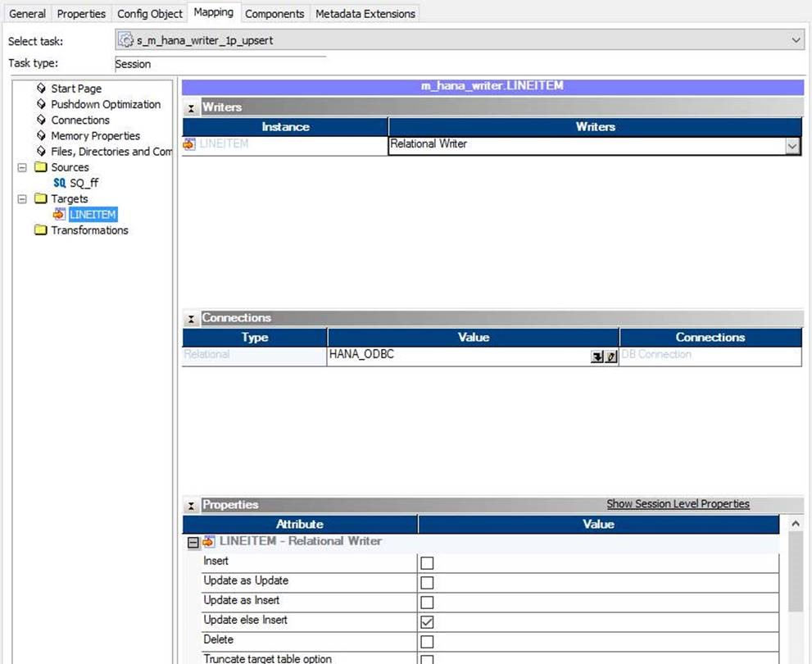Click the Pushdown Optimization diamond icon
812x664 pixels.
[42, 103]
